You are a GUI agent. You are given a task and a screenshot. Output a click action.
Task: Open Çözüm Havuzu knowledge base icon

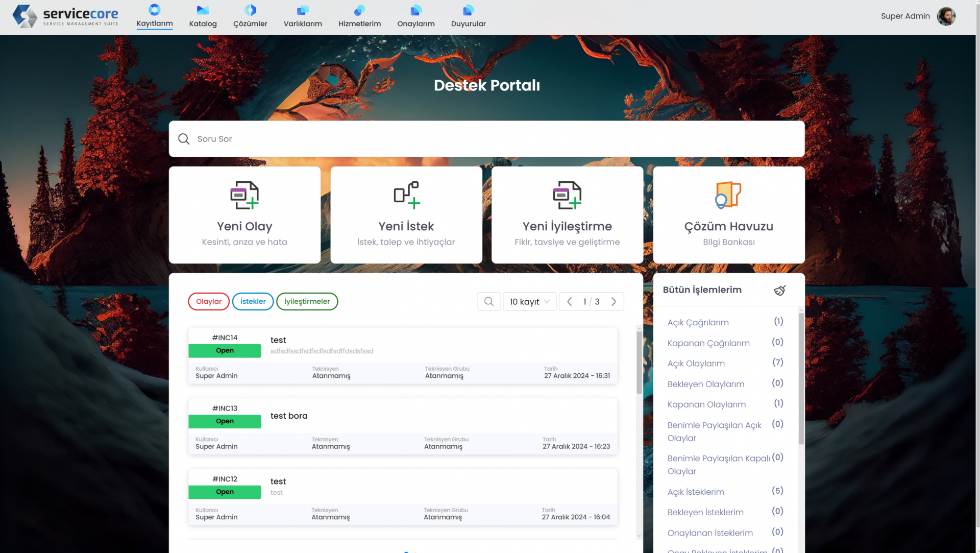[728, 195]
